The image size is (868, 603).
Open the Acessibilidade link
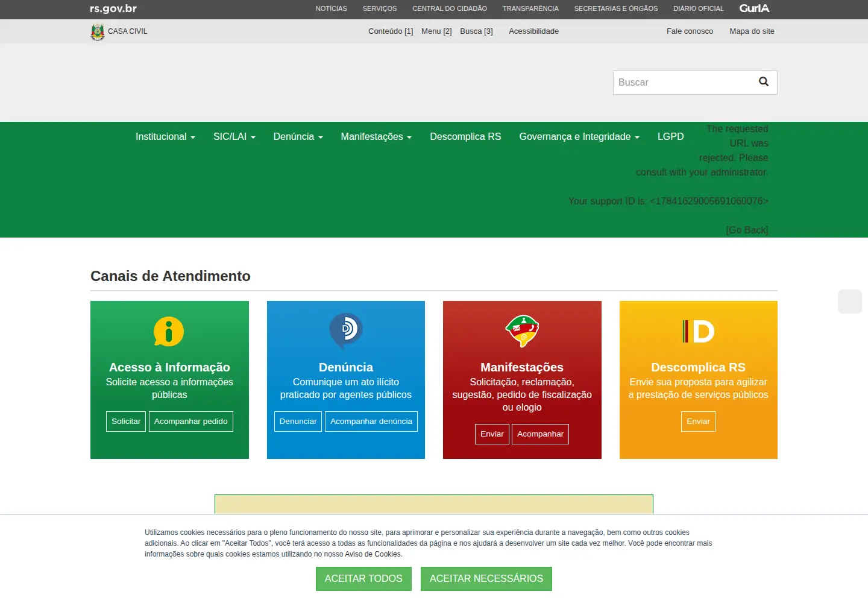(x=533, y=31)
